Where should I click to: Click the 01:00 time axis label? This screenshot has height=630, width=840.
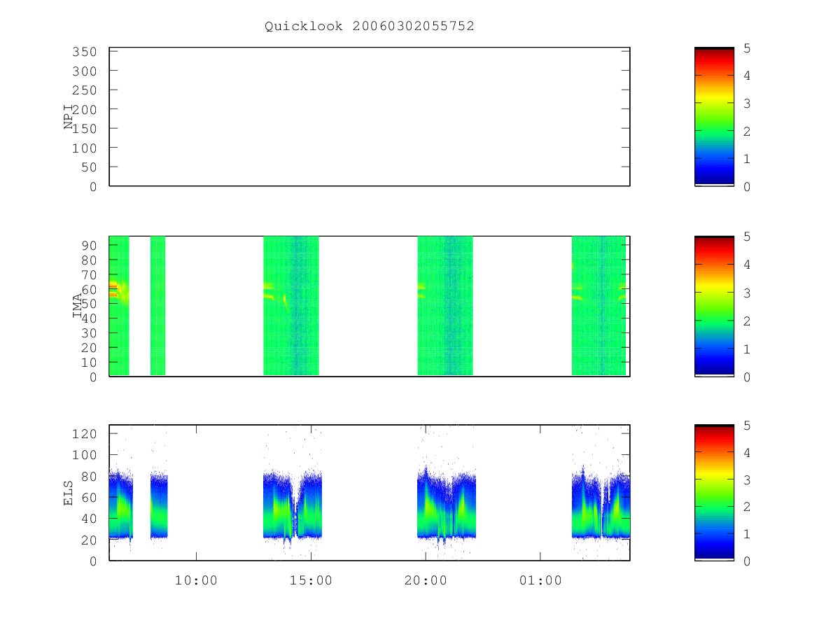click(x=540, y=580)
